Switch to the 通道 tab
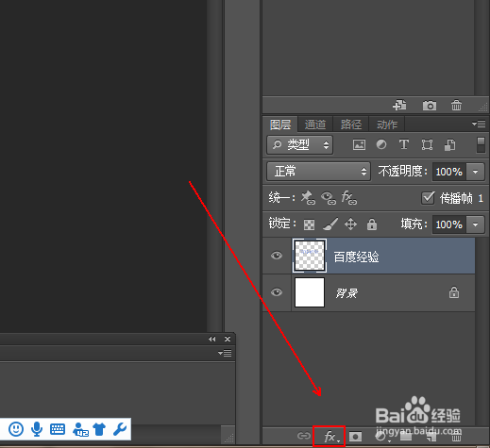This screenshot has height=448, width=490. pyautogui.click(x=315, y=124)
